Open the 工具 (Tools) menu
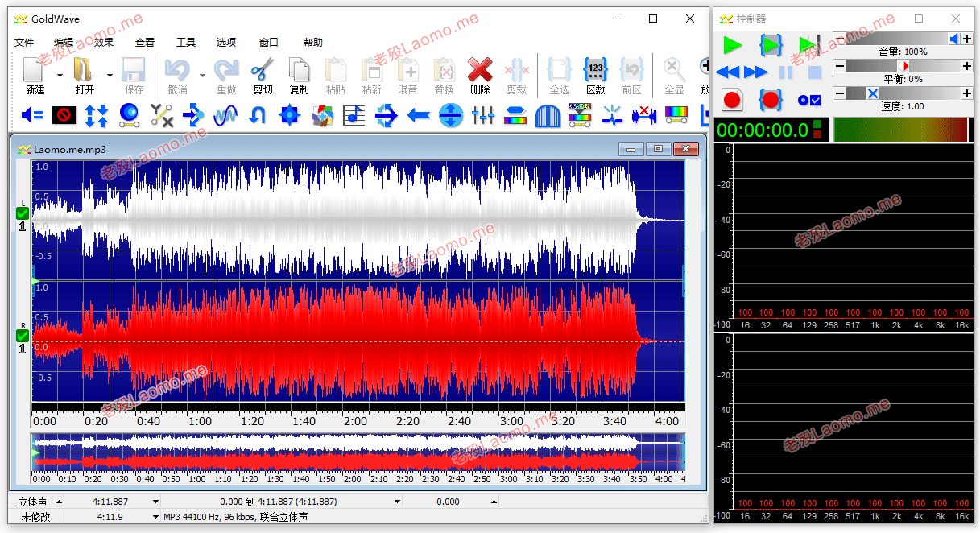Viewport: 980px width, 533px height. pyautogui.click(x=186, y=43)
